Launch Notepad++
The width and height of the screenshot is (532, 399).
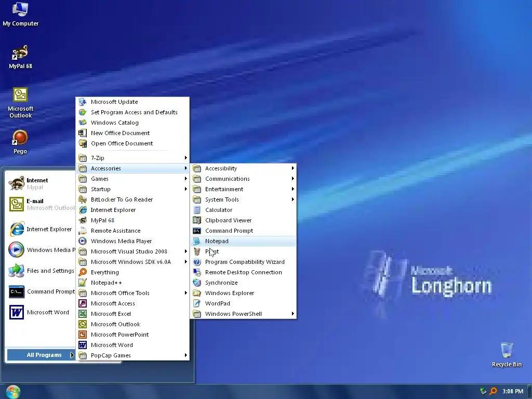[132, 283]
